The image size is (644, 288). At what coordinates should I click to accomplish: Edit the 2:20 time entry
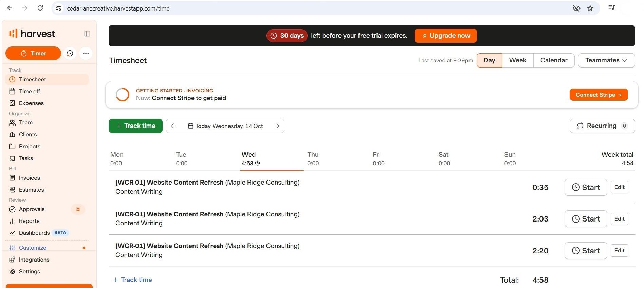point(619,251)
